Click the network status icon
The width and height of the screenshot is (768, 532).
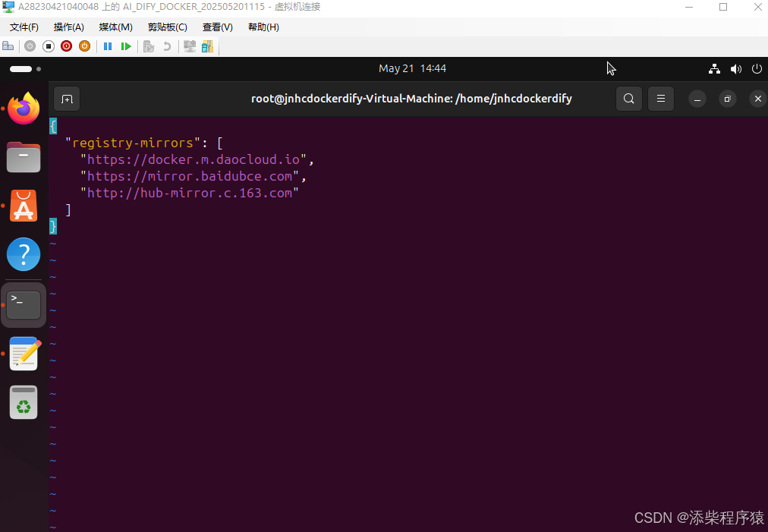click(714, 69)
